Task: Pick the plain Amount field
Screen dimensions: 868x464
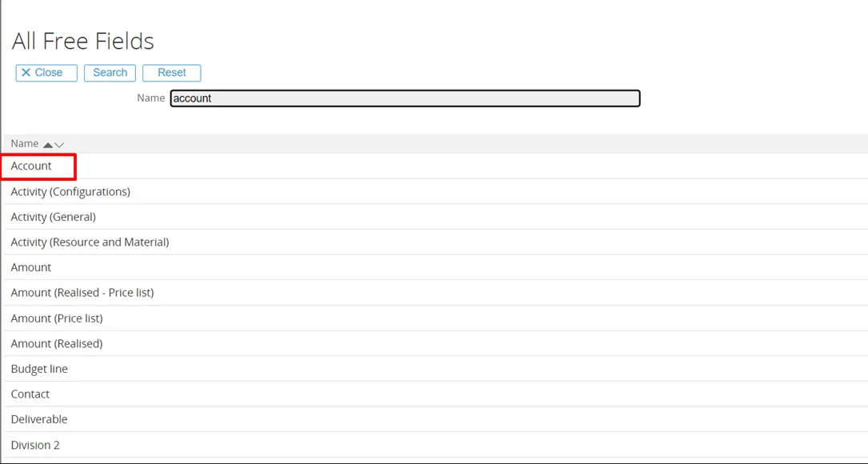Action: [31, 267]
